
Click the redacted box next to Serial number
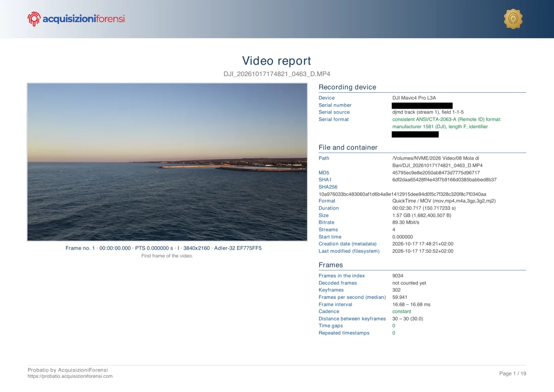422,106
